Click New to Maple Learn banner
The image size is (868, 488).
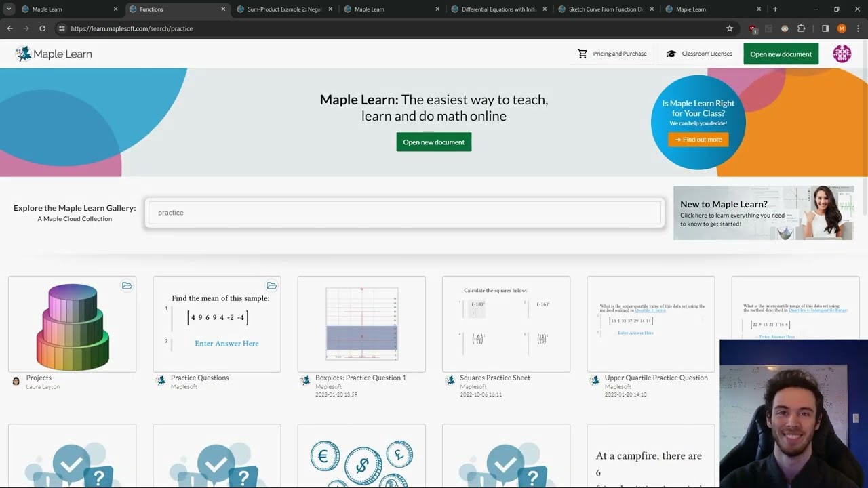click(764, 213)
